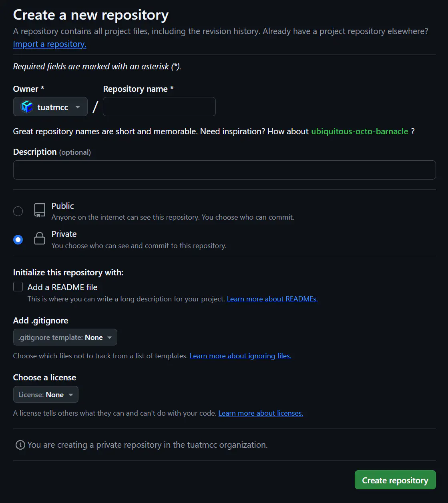
Task: Follow the Import a repository link
Action: click(50, 44)
